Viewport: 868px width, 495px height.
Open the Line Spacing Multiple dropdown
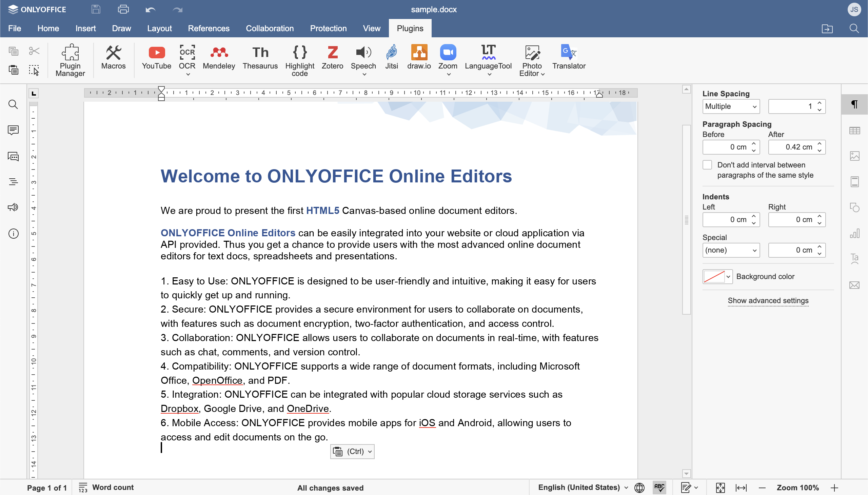731,106
